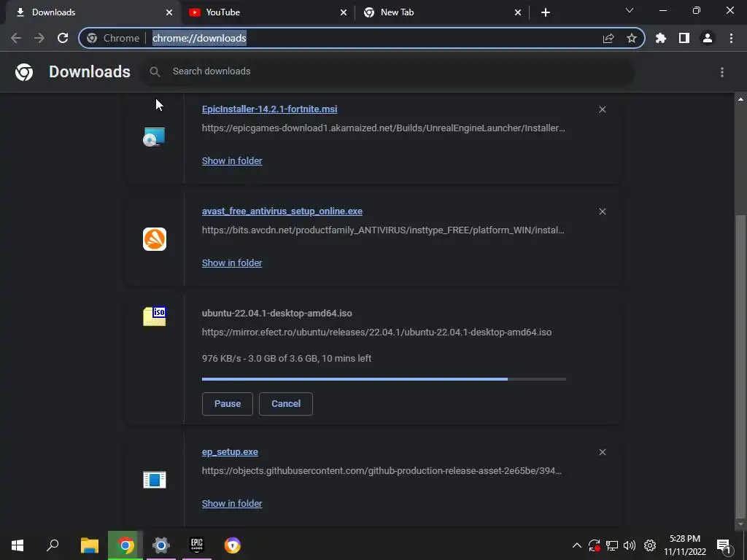Pause the ubuntu iso download
The height and width of the screenshot is (560, 747).
pyautogui.click(x=228, y=404)
